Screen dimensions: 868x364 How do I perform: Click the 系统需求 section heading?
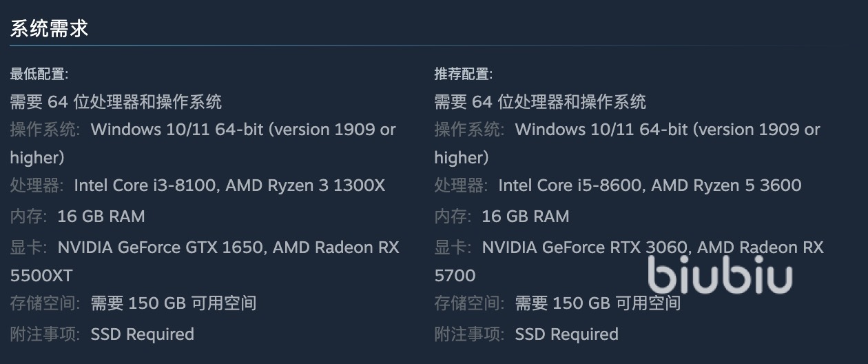pos(49,29)
